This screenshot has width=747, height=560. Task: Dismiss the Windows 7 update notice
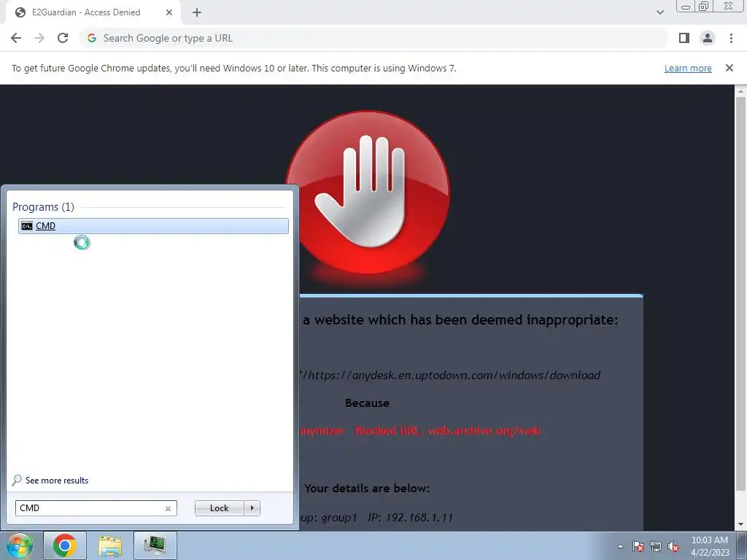pyautogui.click(x=729, y=68)
